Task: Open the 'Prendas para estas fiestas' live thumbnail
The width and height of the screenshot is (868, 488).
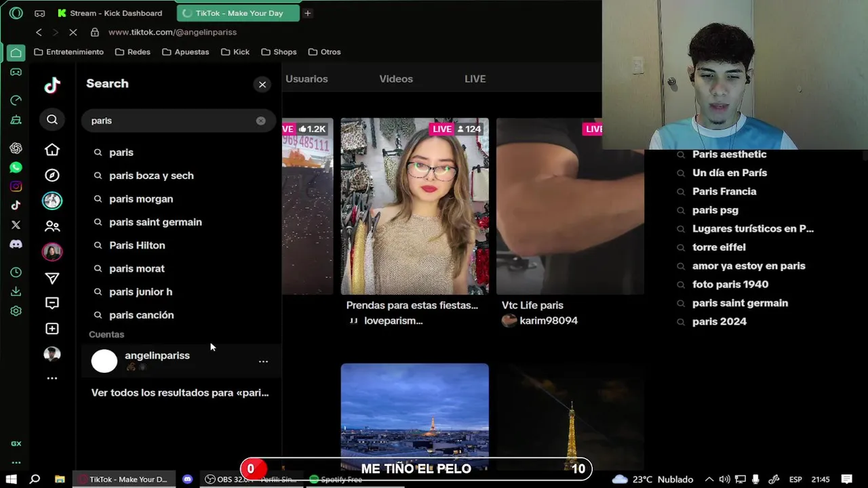Action: [x=414, y=206]
